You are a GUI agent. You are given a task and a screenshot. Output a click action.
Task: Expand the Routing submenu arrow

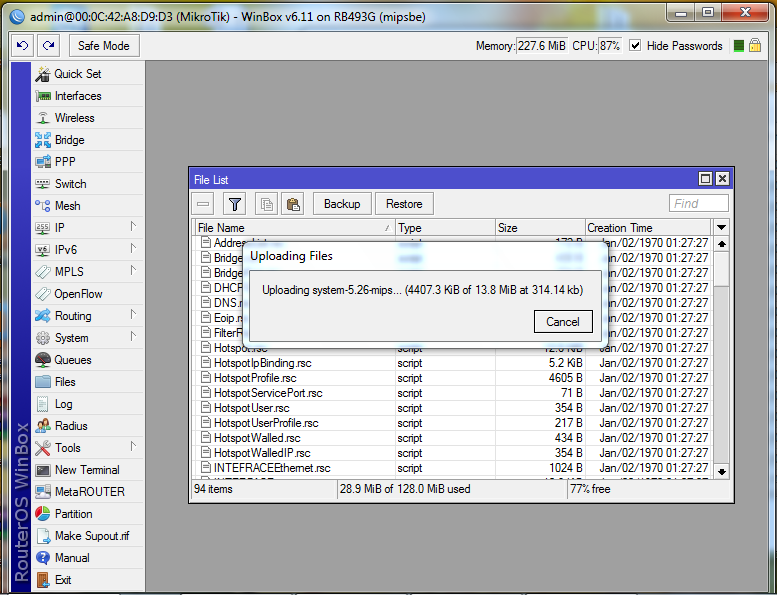(x=133, y=315)
